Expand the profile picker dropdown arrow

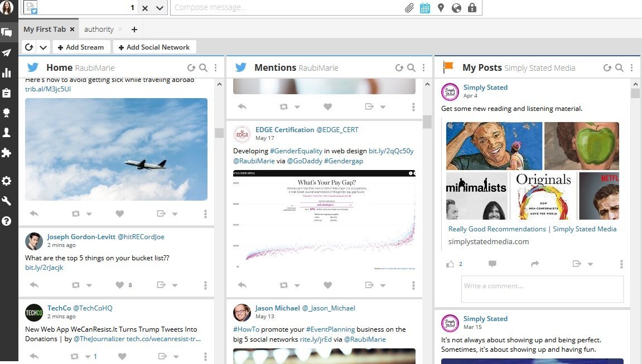click(160, 8)
